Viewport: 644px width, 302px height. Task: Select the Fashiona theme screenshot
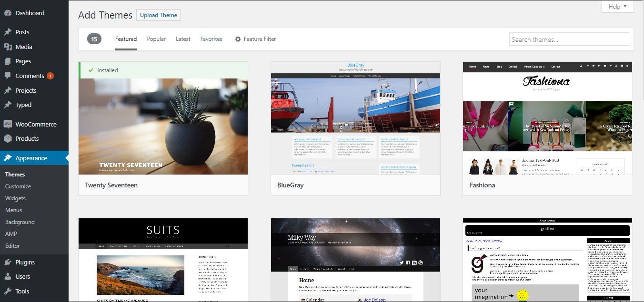tap(548, 118)
